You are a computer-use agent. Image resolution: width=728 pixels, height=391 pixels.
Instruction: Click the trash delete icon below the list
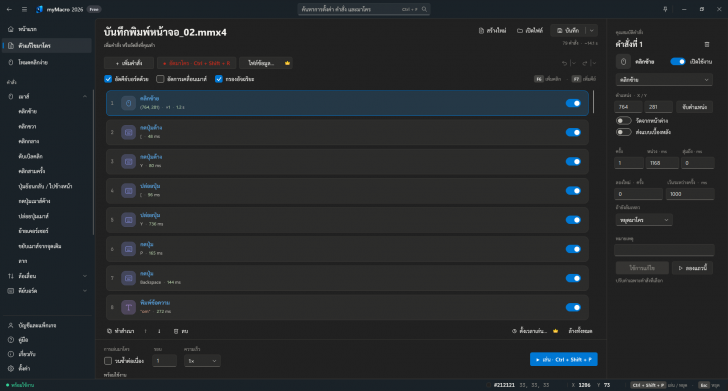tap(176, 331)
